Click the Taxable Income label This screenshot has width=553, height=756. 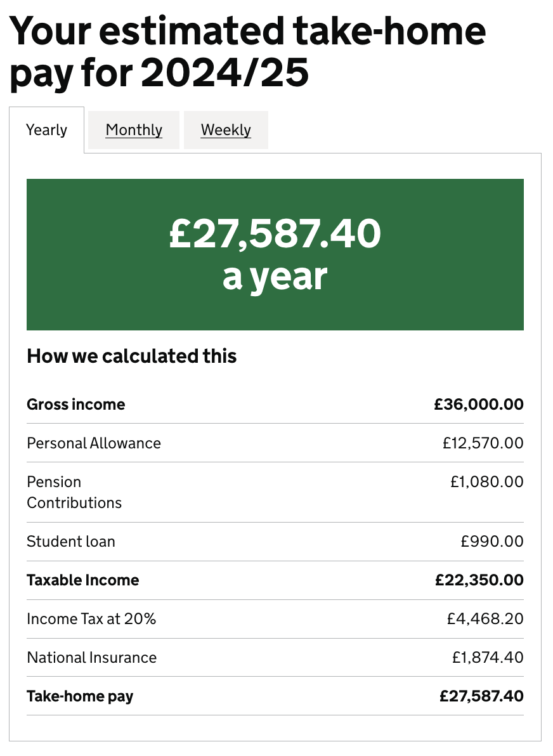pyautogui.click(x=83, y=580)
